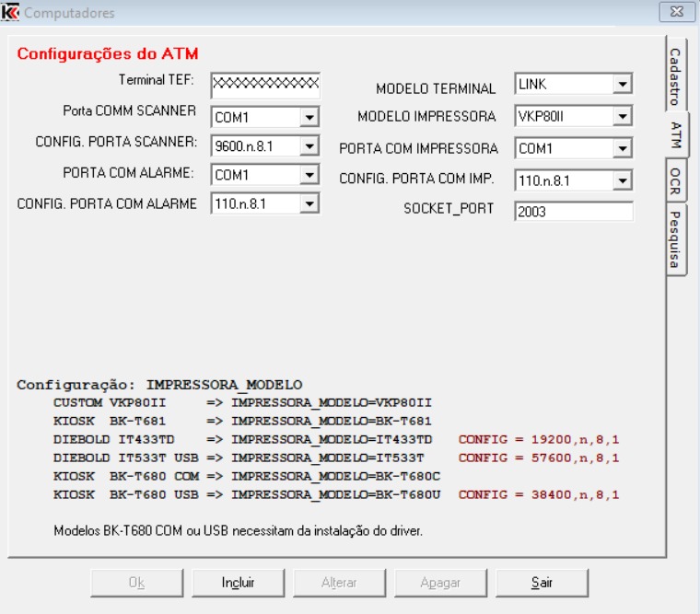
Task: Click the Terminal TEF input field
Action: (265, 85)
